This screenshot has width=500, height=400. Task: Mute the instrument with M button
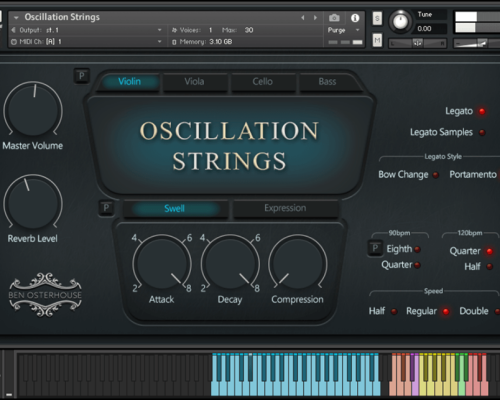[x=377, y=41]
